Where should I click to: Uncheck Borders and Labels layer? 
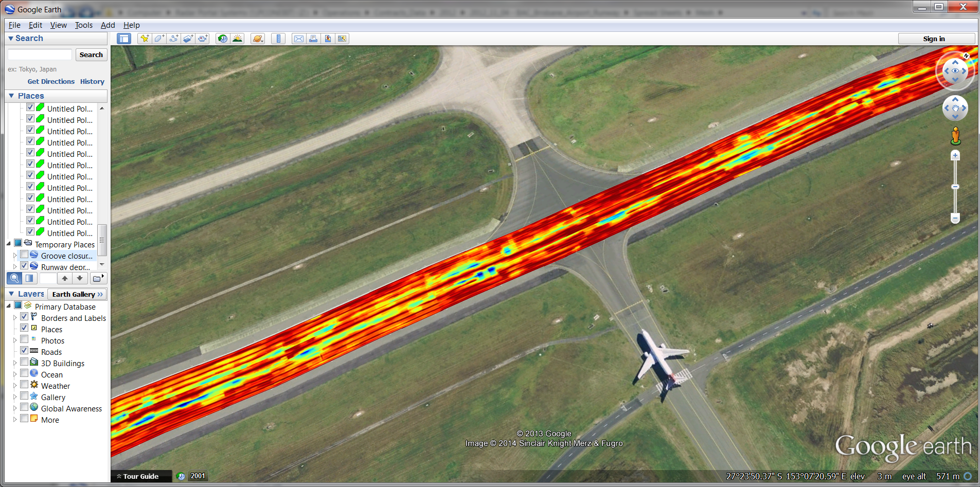pyautogui.click(x=24, y=317)
